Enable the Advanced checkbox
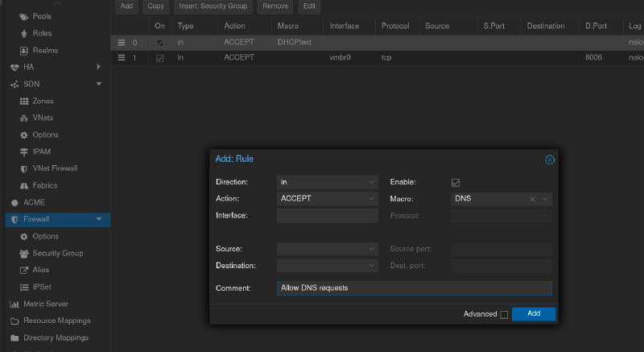 [504, 314]
